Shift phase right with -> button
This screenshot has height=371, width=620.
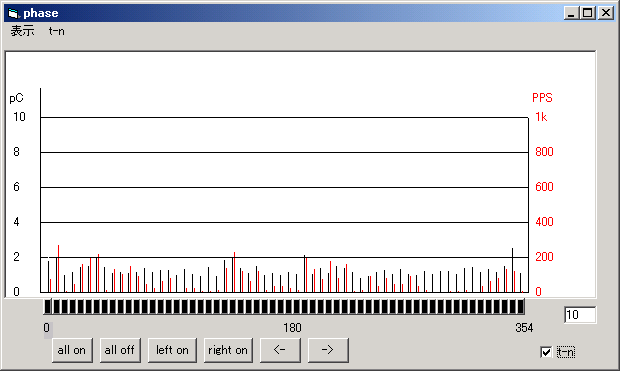[x=328, y=350]
